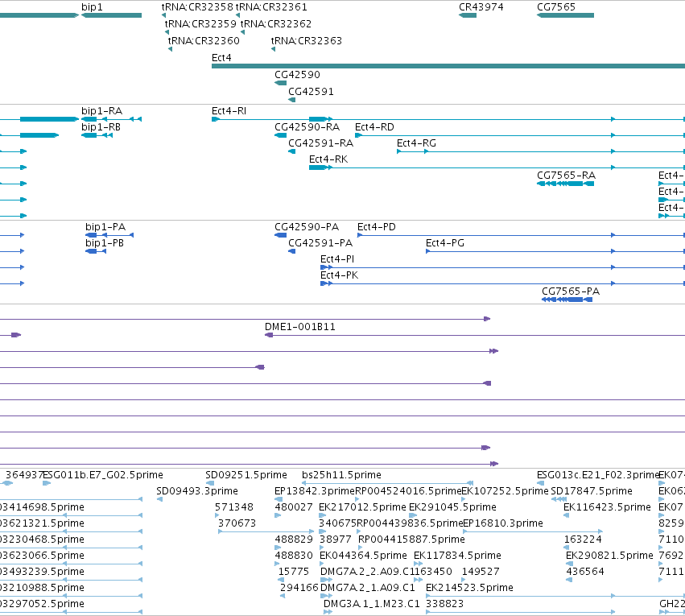Viewport: 685px width, 616px height.
Task: Select tRNA:CR32363 arrow marker
Action: point(273,49)
